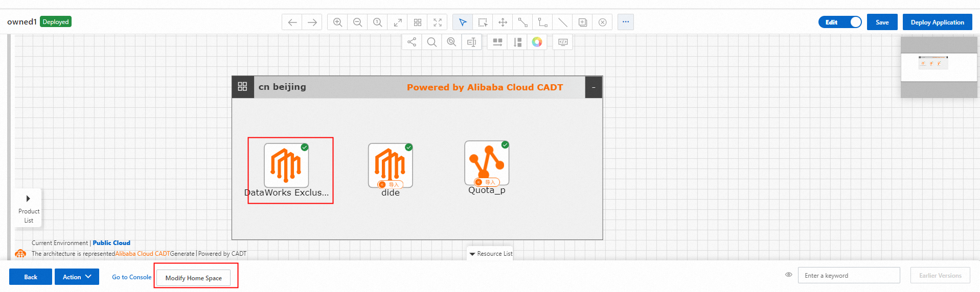
Task: Collapse the cn beijing region box
Action: click(594, 87)
